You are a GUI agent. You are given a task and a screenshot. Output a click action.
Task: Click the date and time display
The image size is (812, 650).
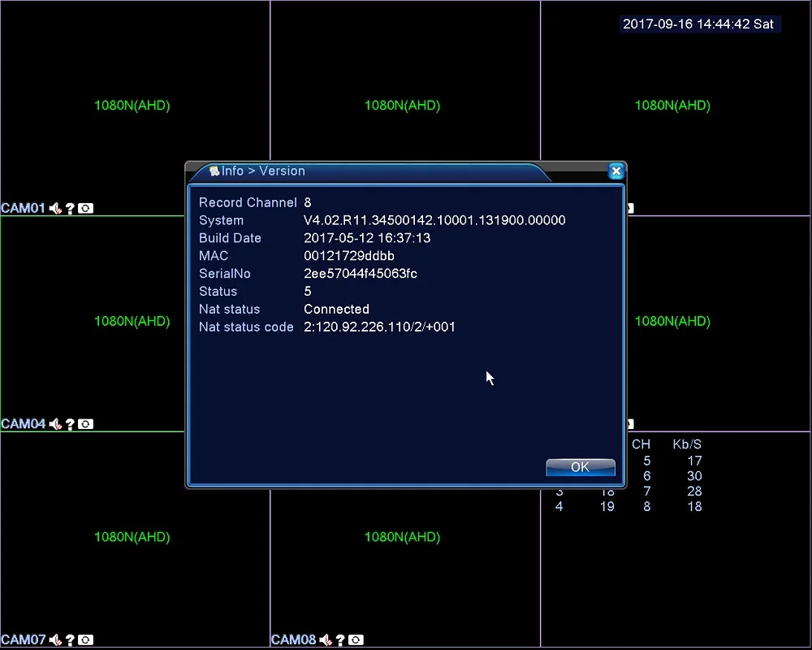click(x=698, y=24)
